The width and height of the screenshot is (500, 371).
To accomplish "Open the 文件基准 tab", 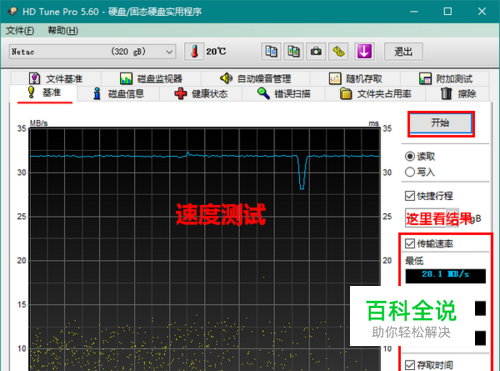I will [x=56, y=79].
